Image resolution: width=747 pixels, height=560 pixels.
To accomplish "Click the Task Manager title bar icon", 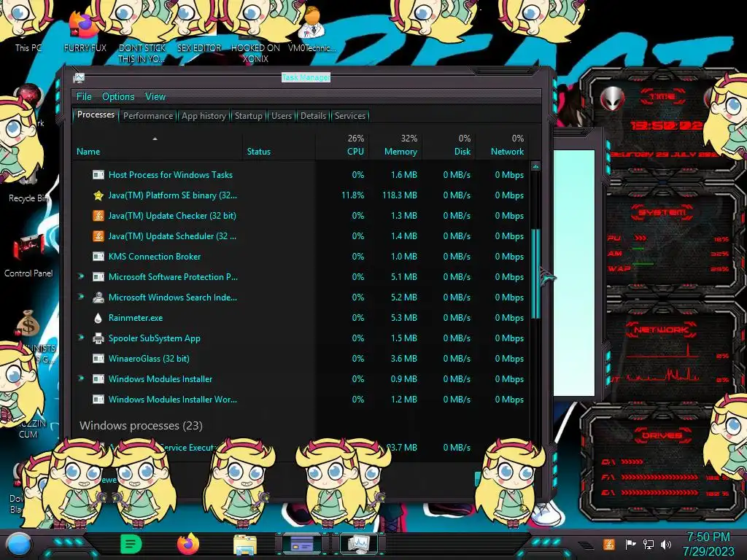I will [79, 77].
